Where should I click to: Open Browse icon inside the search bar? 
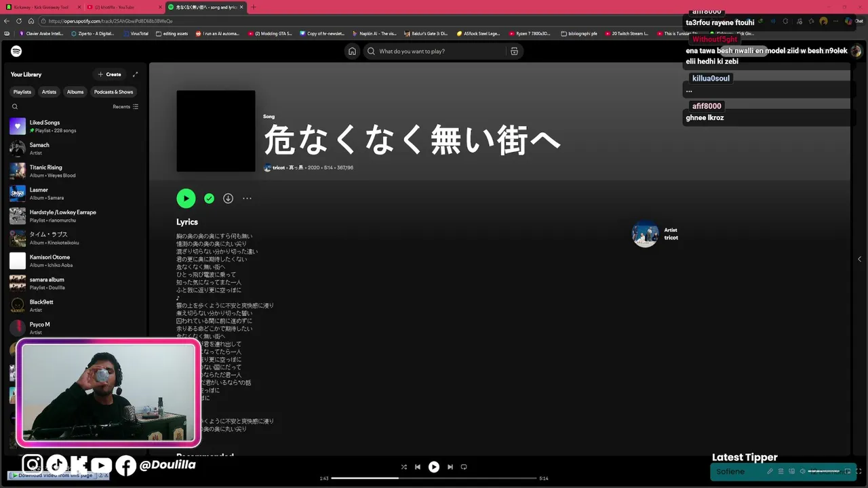(x=514, y=51)
